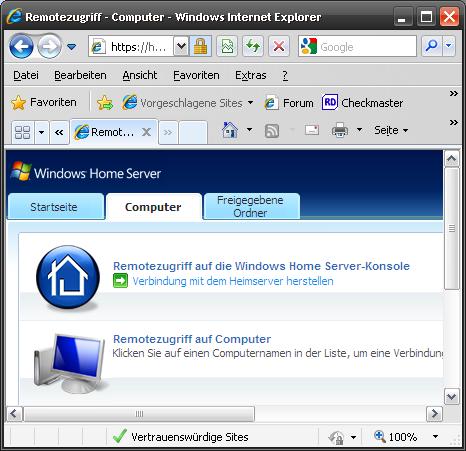Open the Datei menu
466x451 pixels.
pos(26,75)
